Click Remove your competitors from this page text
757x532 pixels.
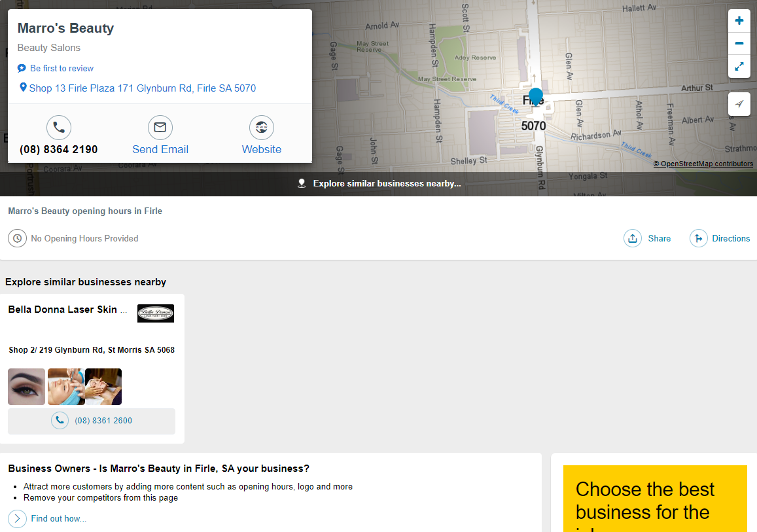pyautogui.click(x=100, y=498)
